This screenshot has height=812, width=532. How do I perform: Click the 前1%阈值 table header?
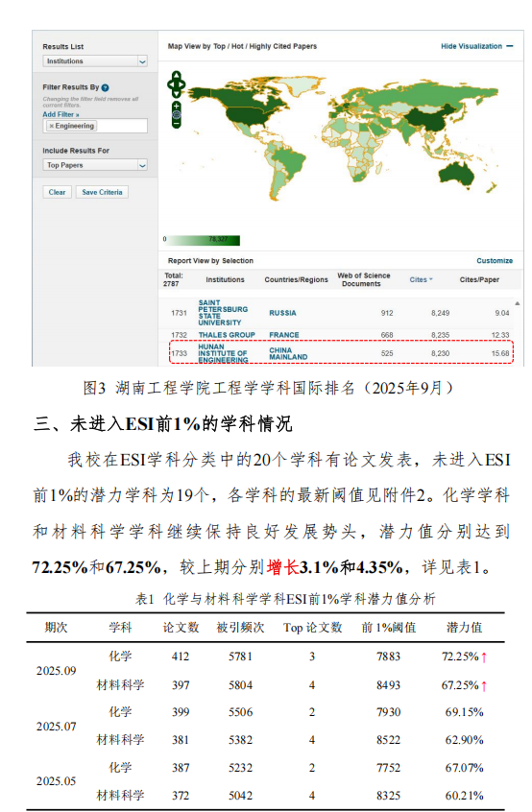389,627
